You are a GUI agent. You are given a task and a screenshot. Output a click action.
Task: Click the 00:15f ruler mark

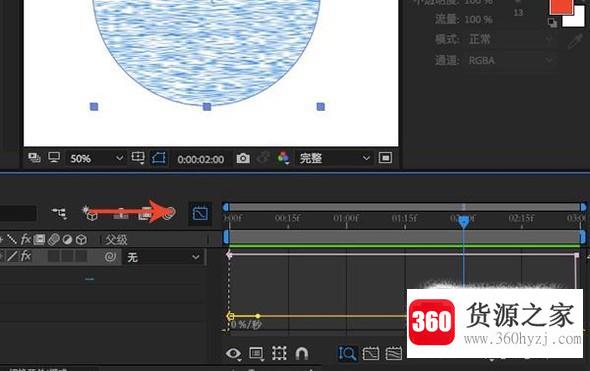point(287,218)
